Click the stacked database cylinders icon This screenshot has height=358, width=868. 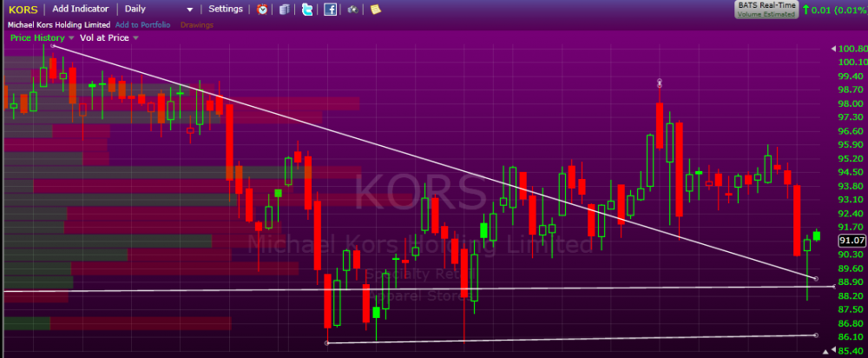(284, 10)
